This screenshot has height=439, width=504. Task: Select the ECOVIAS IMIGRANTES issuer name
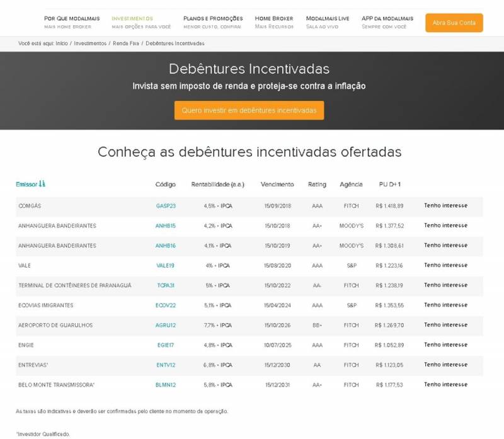tap(45, 305)
